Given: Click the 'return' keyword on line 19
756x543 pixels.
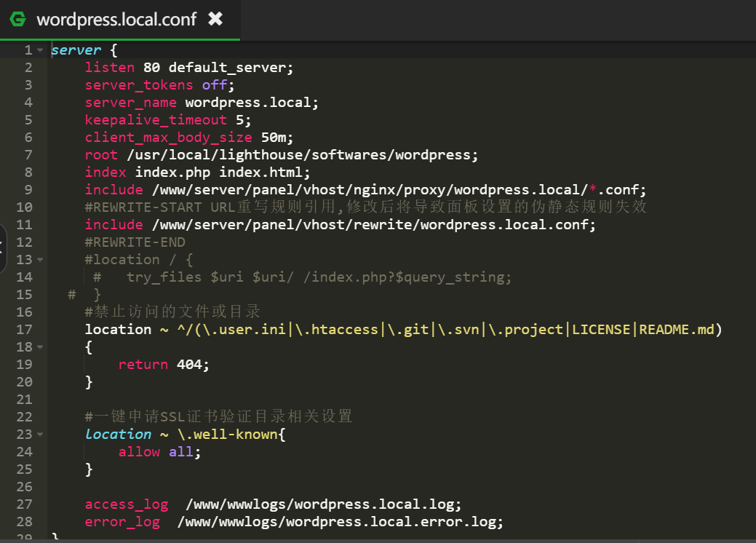Looking at the screenshot, I should click(143, 364).
